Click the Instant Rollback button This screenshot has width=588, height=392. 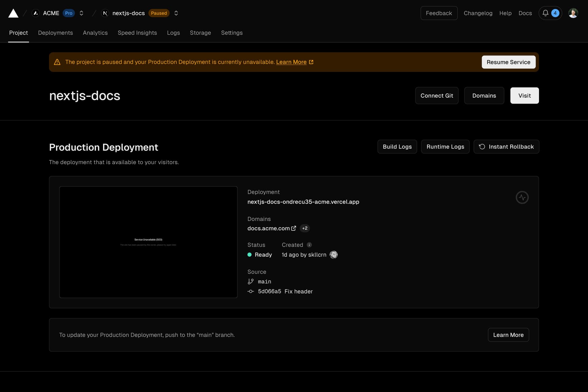pos(506,147)
